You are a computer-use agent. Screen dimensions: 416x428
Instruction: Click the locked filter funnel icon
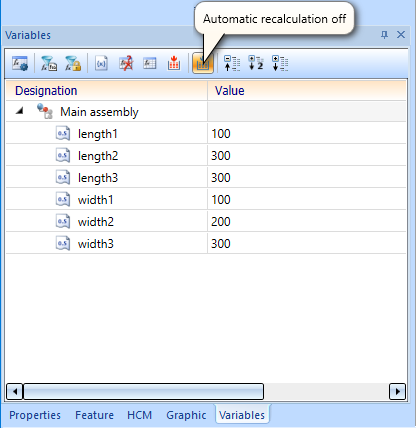pyautogui.click(x=73, y=63)
